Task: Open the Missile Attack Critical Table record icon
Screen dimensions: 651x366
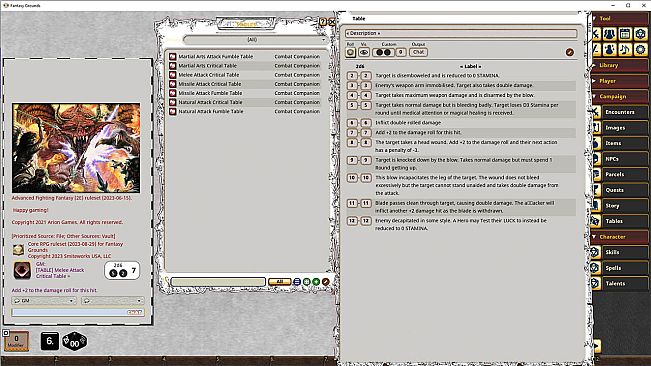Action: click(x=173, y=84)
